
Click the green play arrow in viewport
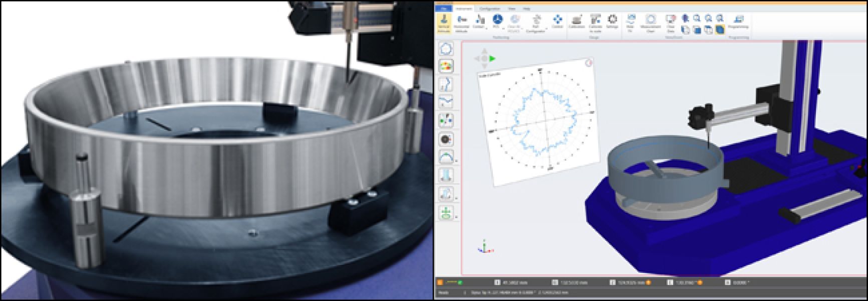pyautogui.click(x=492, y=59)
